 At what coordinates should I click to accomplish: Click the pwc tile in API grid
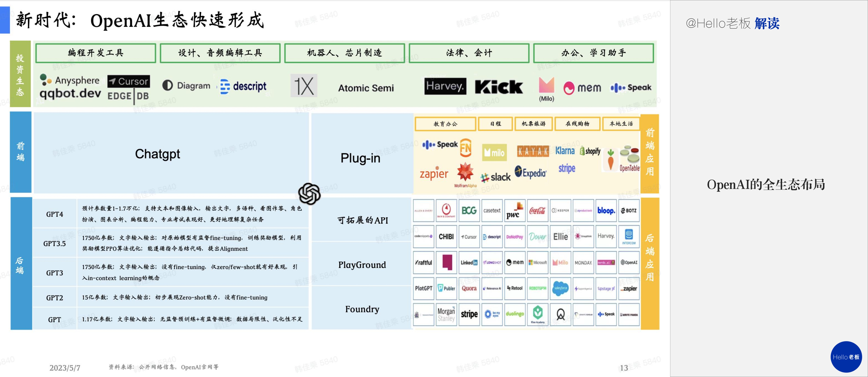click(514, 211)
